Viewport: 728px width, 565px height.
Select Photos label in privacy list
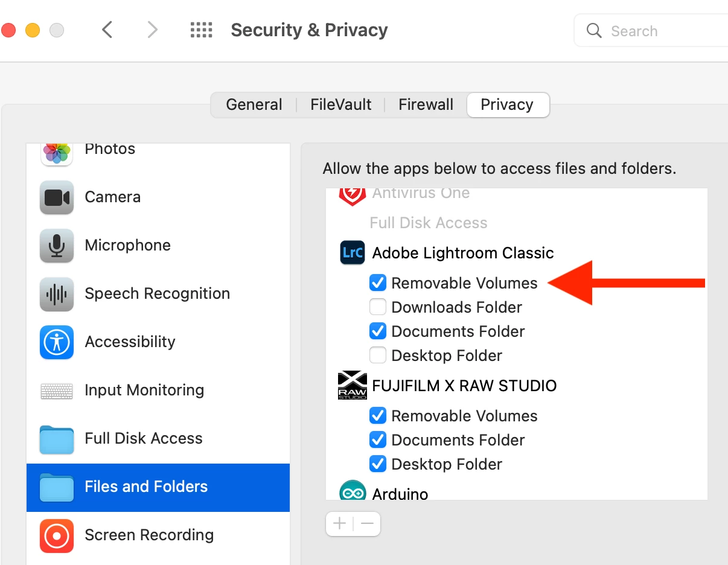tap(110, 149)
